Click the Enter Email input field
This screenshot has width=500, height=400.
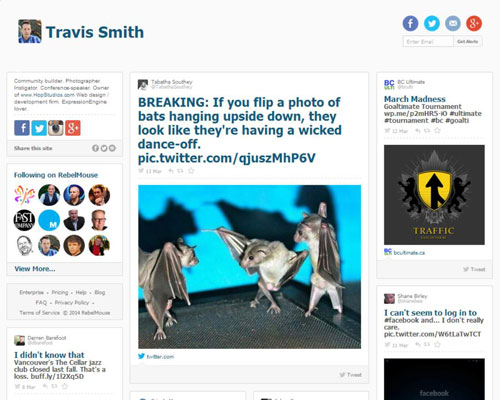coord(428,42)
